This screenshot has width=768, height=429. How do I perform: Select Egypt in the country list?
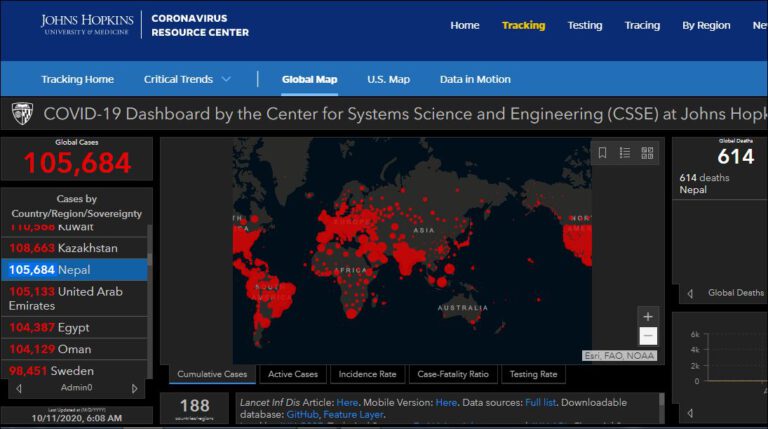coord(76,327)
